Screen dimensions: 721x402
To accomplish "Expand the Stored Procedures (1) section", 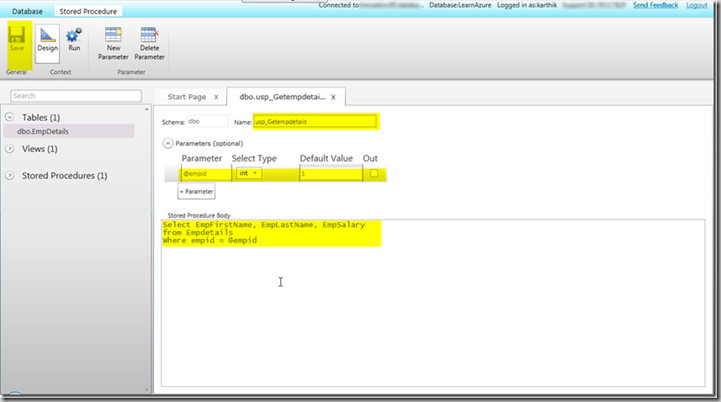I will coord(10,176).
